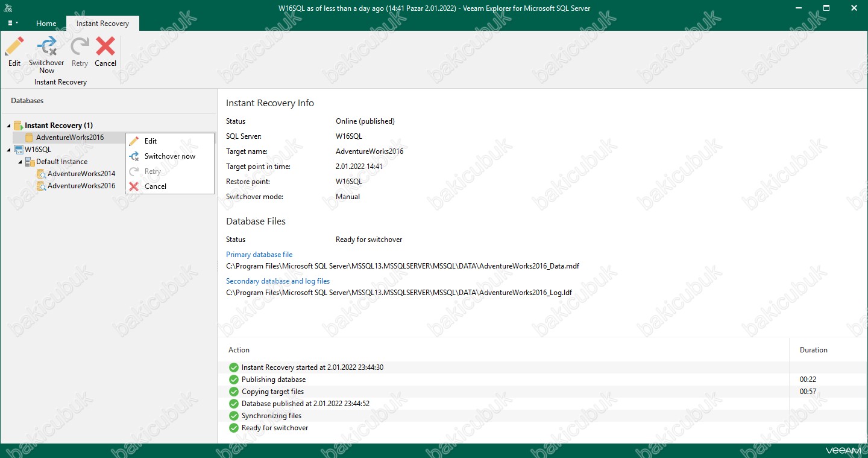Click the Manual switchover mode value
Screen dimensions: 868x458
[x=348, y=197]
